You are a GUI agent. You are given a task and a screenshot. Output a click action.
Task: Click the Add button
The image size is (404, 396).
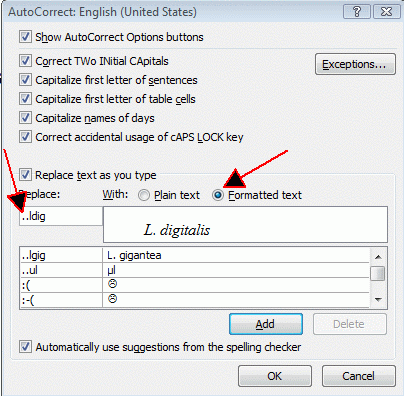click(x=266, y=324)
